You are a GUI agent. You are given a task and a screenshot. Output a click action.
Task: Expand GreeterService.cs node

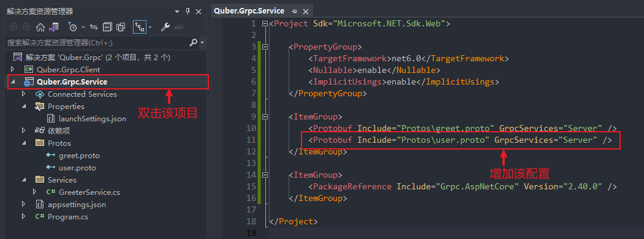click(35, 192)
